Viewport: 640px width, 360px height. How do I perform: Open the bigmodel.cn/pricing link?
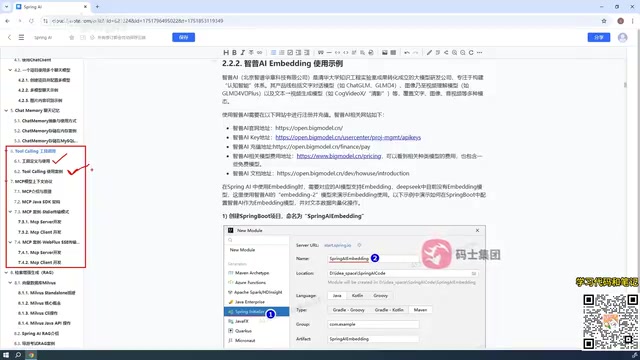tap(339, 156)
